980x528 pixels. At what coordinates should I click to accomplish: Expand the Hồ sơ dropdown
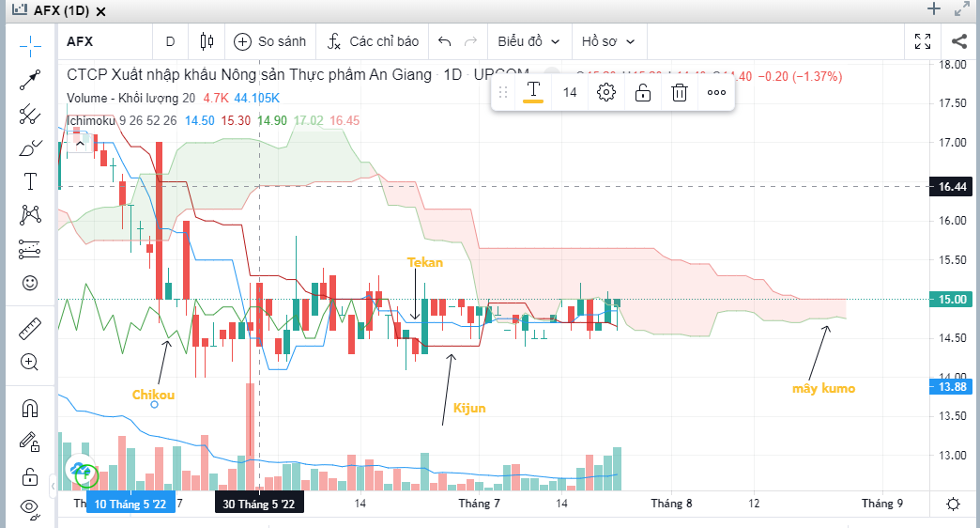(x=608, y=41)
